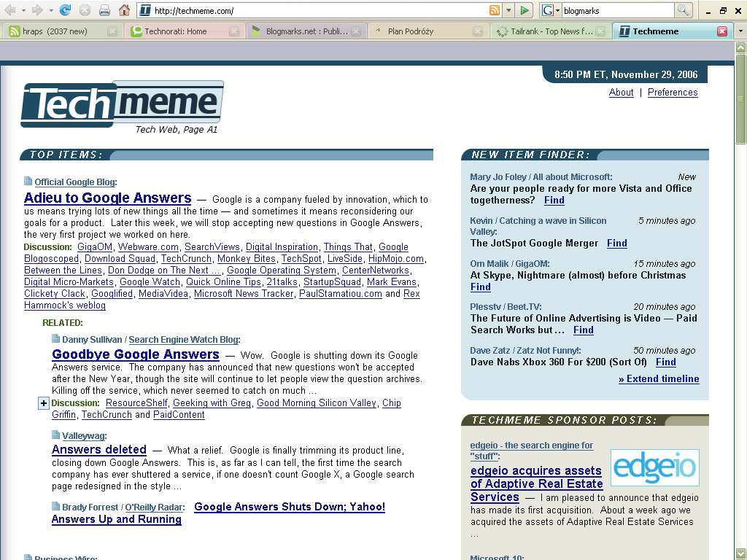
Task: Close the Techmeme tab with red X
Action: pyautogui.click(x=722, y=31)
